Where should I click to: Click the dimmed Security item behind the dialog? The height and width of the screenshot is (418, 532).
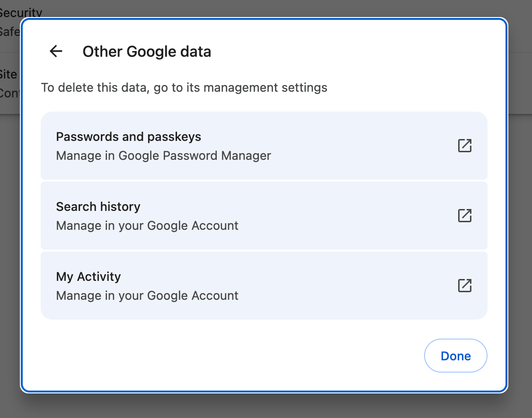[x=10, y=13]
